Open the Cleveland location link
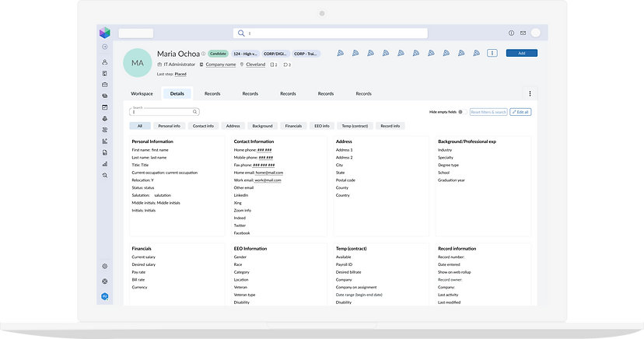644x339 pixels. pyautogui.click(x=255, y=65)
